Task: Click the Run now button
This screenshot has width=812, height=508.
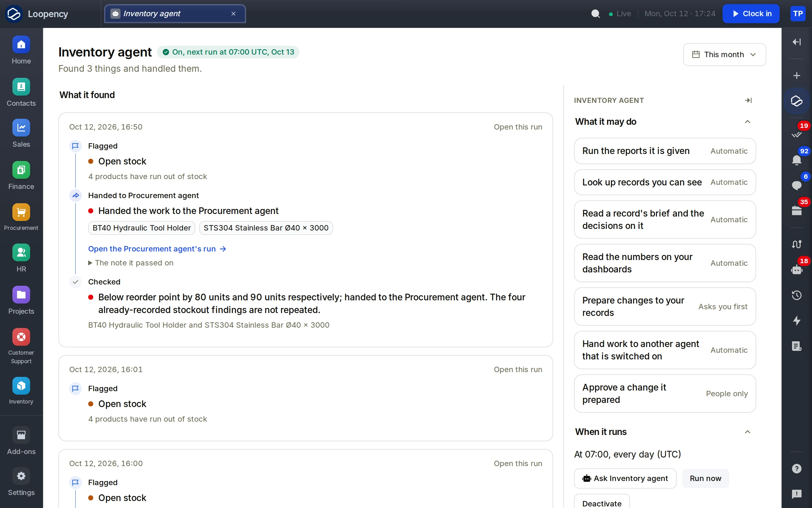Action: click(705, 478)
